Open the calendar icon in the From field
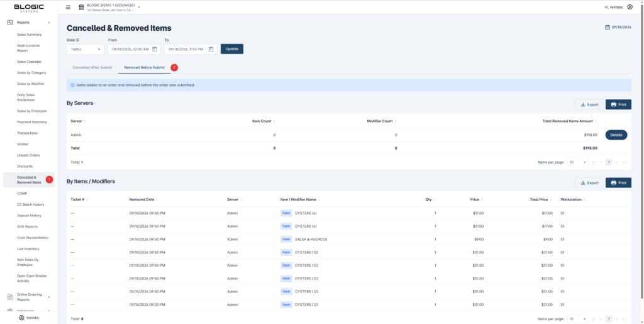Image resolution: width=644 pixels, height=324 pixels. click(155, 49)
